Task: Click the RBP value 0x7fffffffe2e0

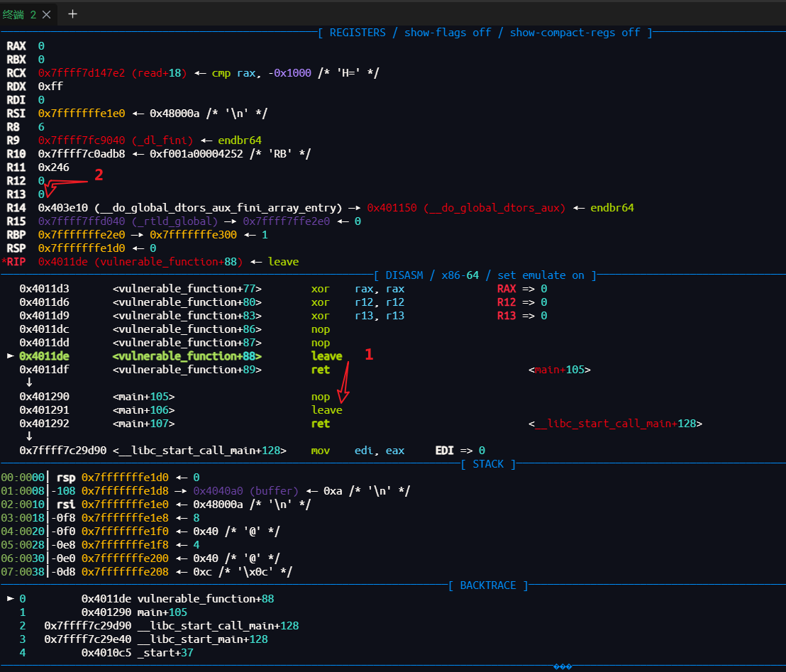Action: pyautogui.click(x=81, y=235)
